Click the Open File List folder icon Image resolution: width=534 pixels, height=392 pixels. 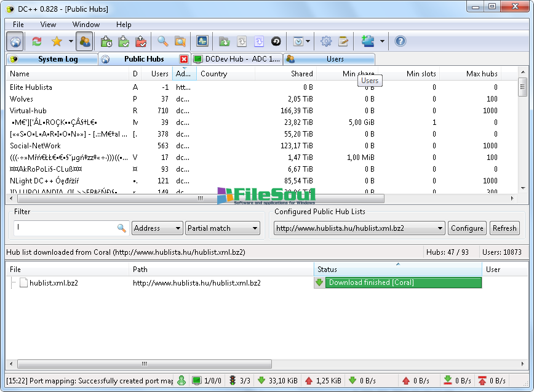click(224, 42)
